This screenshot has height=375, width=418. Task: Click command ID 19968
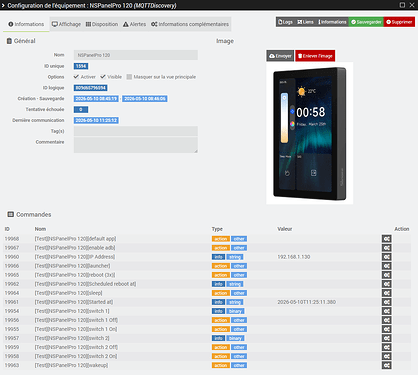coord(12,239)
